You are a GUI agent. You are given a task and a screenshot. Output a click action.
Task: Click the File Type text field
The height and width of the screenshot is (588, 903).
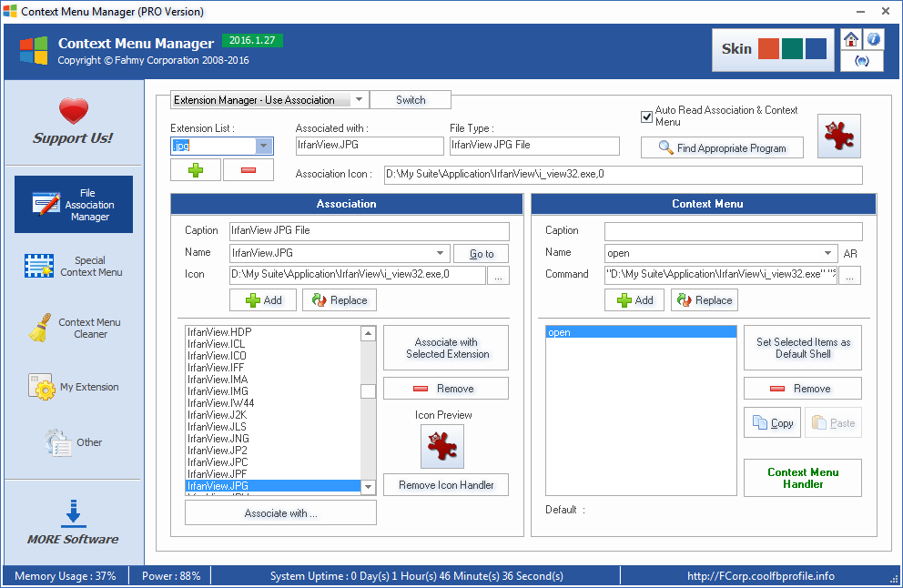click(x=534, y=145)
